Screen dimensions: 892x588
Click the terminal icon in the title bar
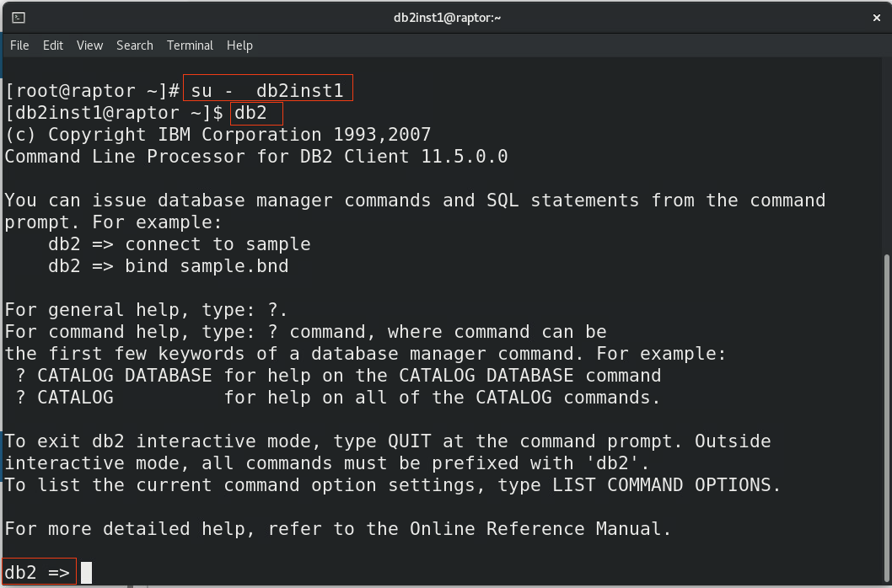19,18
